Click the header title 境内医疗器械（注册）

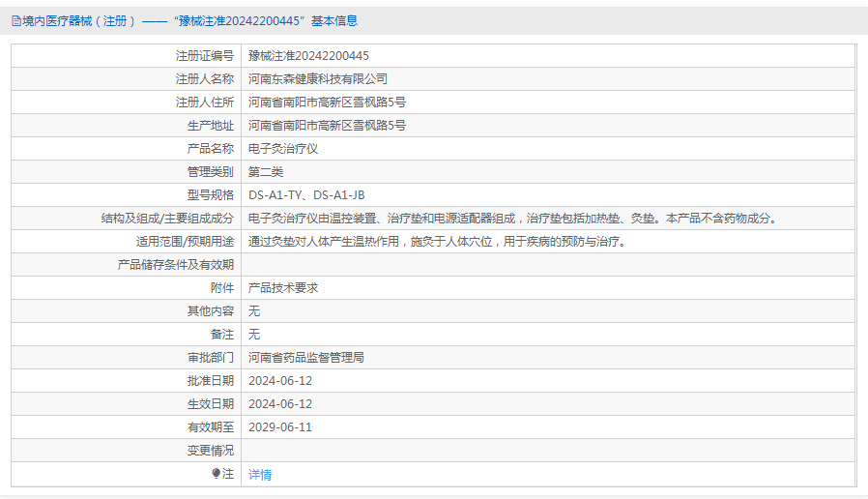tap(79, 21)
